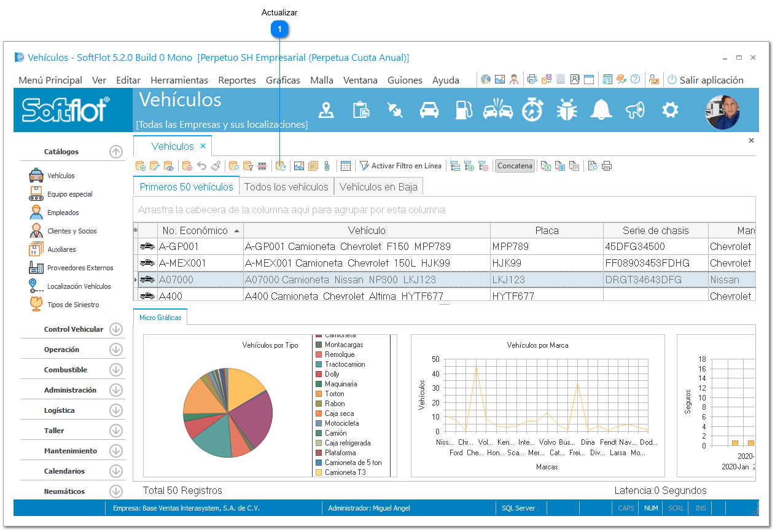
Task: Open the collision cars accident icon
Action: tap(498, 110)
